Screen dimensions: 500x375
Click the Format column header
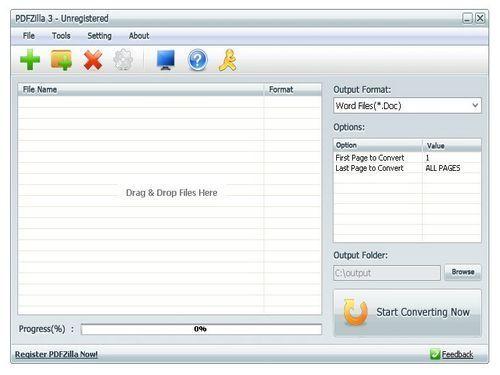(x=293, y=89)
